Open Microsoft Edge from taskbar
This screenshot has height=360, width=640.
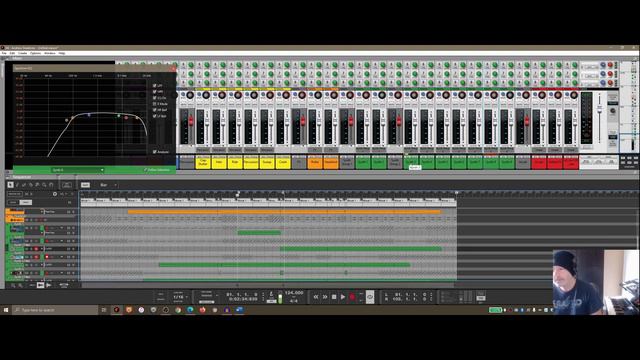pyautogui.click(x=190, y=310)
